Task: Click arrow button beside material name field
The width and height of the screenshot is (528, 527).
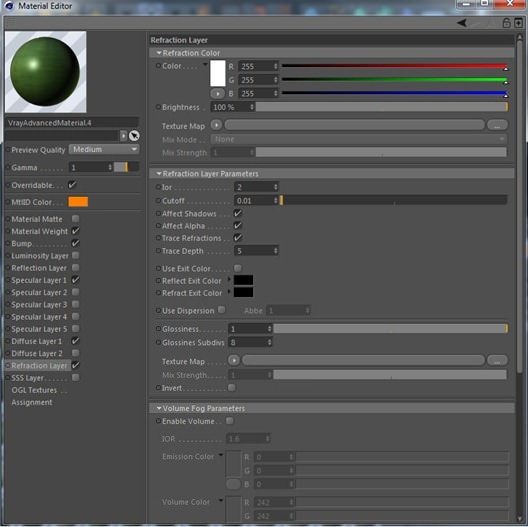Action: click(x=124, y=136)
